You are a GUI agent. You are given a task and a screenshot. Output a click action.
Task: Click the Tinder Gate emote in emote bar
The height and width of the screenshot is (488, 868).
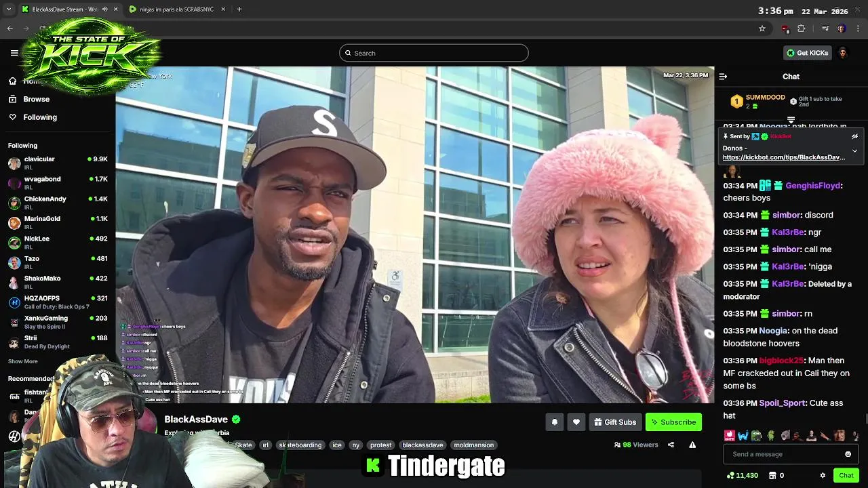(729, 436)
